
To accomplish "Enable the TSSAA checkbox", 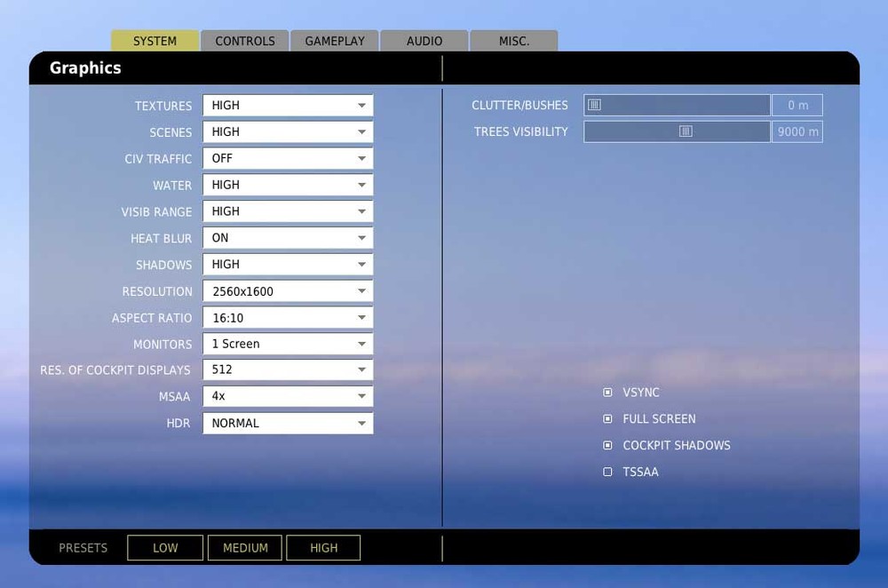I will click(607, 472).
